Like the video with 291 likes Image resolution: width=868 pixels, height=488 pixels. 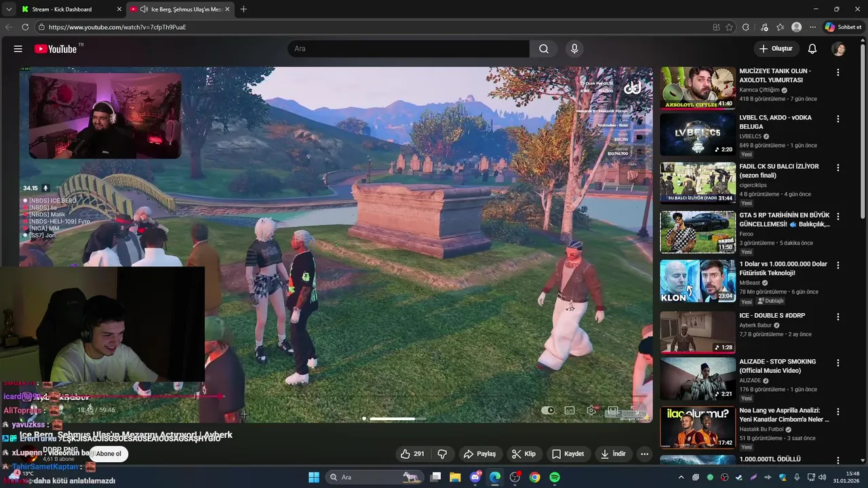(412, 454)
